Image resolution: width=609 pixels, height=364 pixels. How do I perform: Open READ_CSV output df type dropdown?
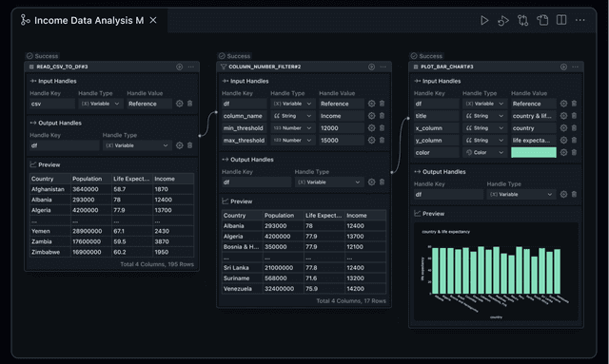(x=137, y=145)
